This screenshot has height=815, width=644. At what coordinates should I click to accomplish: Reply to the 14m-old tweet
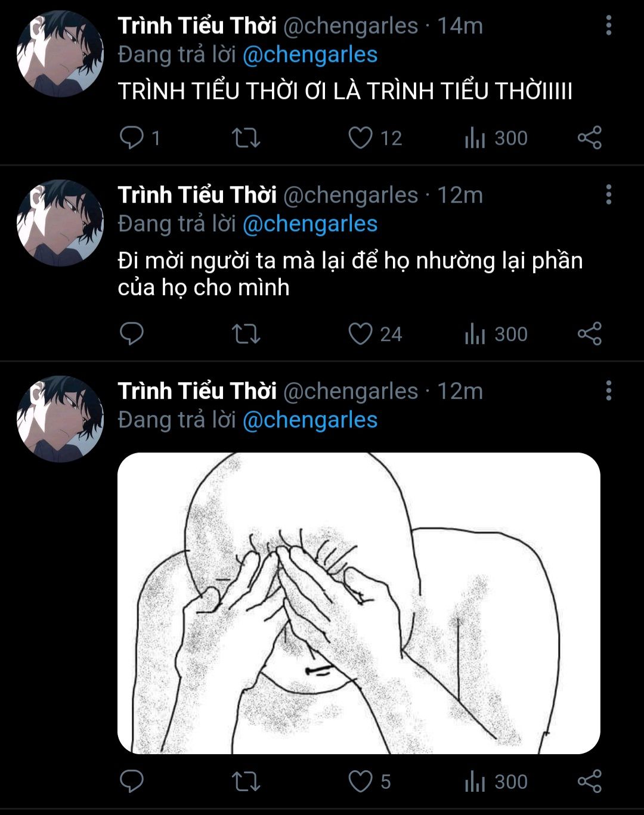coord(132,138)
